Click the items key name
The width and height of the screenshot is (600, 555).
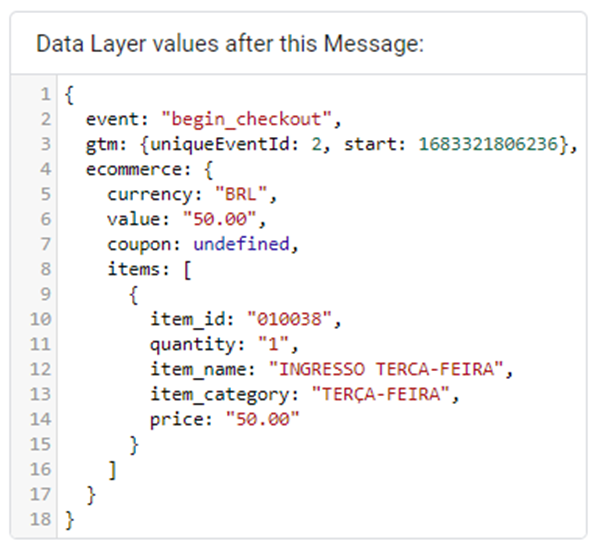click(x=133, y=269)
